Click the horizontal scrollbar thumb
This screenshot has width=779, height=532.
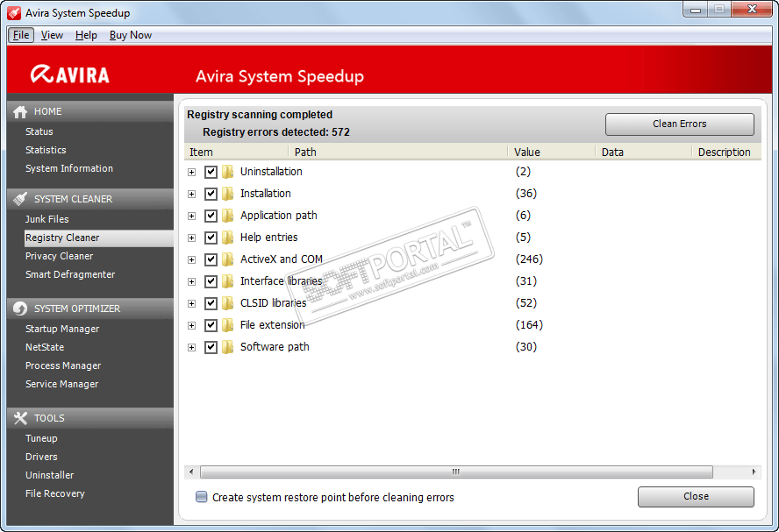[456, 472]
